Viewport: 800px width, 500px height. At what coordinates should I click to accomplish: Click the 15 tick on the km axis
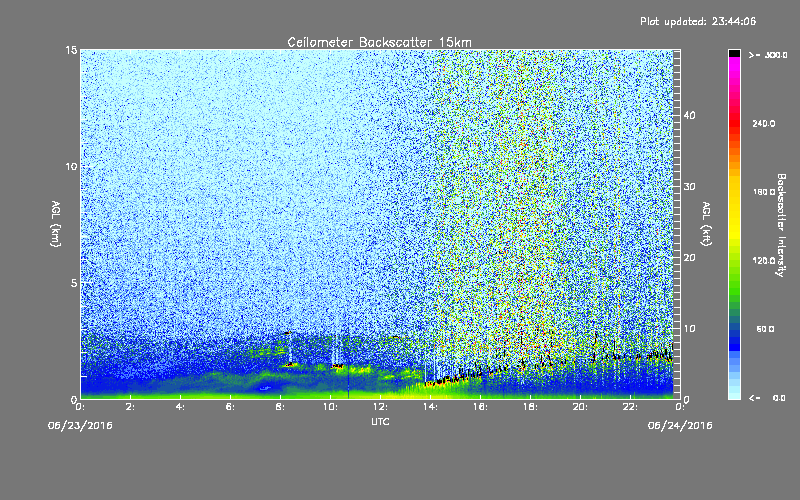71,50
